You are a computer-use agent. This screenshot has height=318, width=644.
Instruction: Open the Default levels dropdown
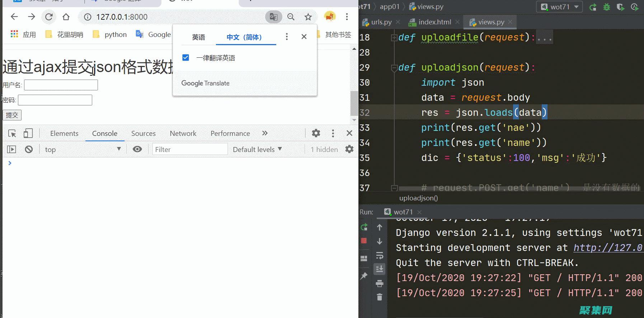point(257,149)
